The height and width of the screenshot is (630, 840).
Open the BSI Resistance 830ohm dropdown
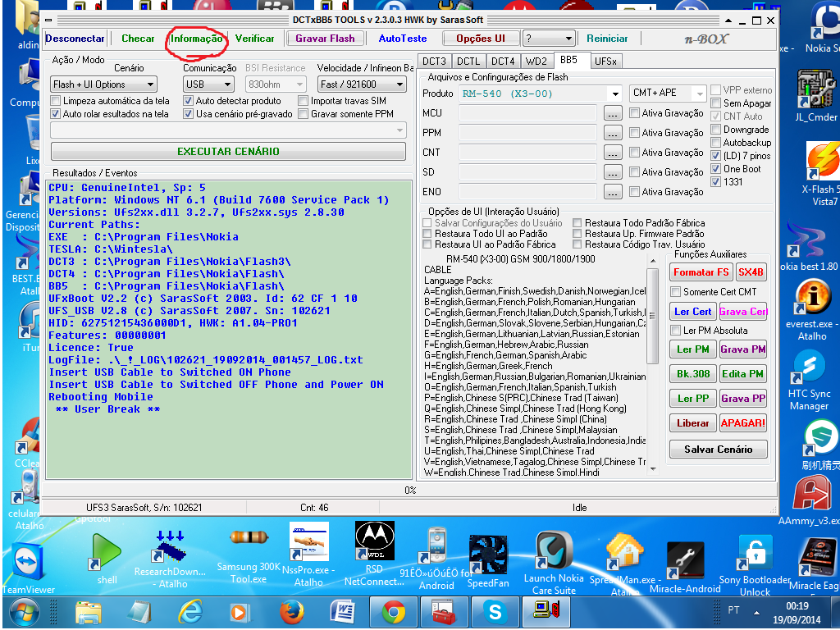(x=276, y=84)
